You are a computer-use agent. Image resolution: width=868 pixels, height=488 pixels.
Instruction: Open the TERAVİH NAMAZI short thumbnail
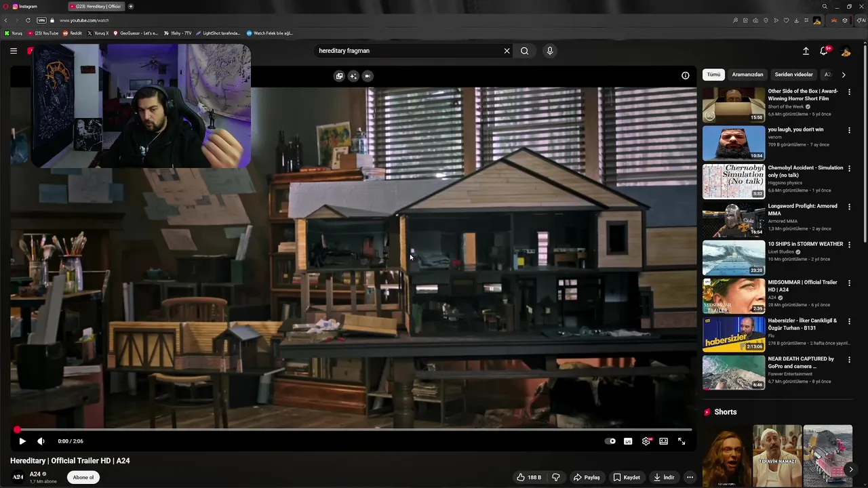pyautogui.click(x=777, y=456)
